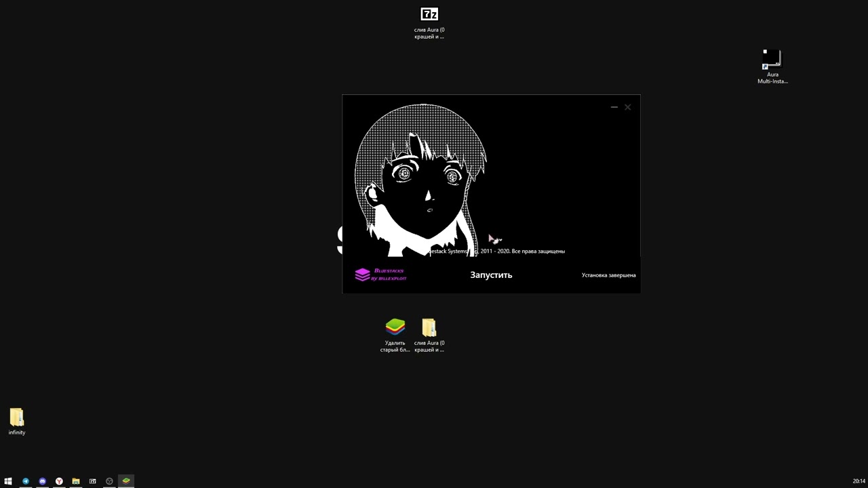This screenshot has width=868, height=488.
Task: Click the 20:14 taskbar clock
Action: pos(859,481)
